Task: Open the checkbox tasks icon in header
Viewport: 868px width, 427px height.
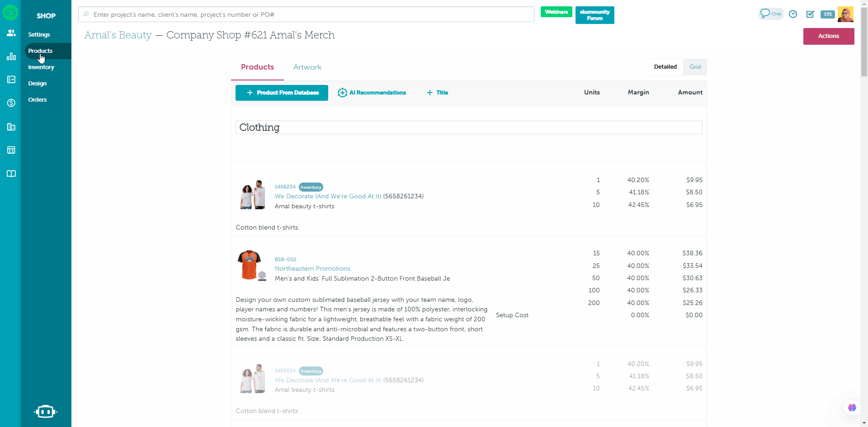Action: pyautogui.click(x=810, y=14)
